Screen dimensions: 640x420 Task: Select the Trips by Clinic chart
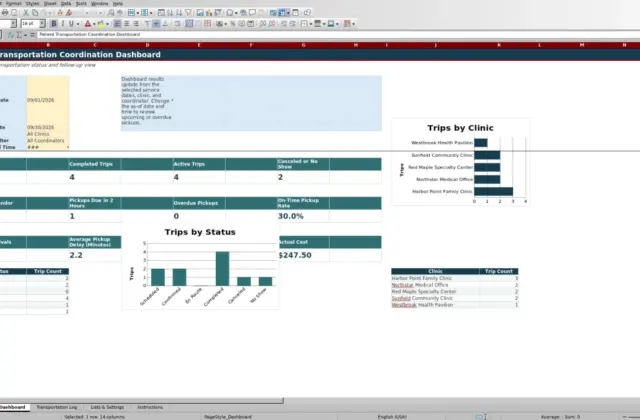[460, 162]
